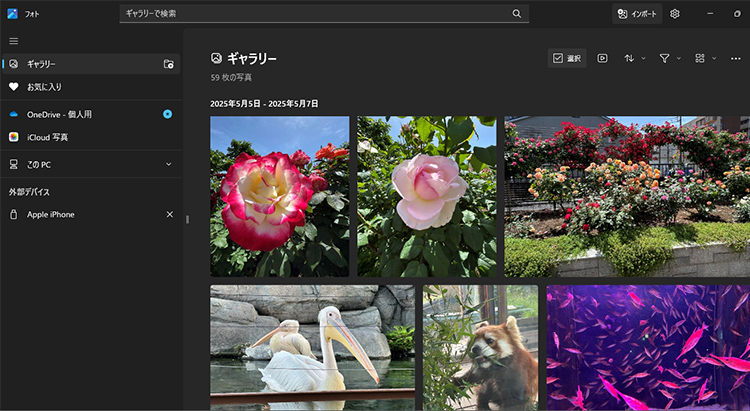Screen dimensions: 750x411
Task: Open the red panda photo thumbnail
Action: 481,347
